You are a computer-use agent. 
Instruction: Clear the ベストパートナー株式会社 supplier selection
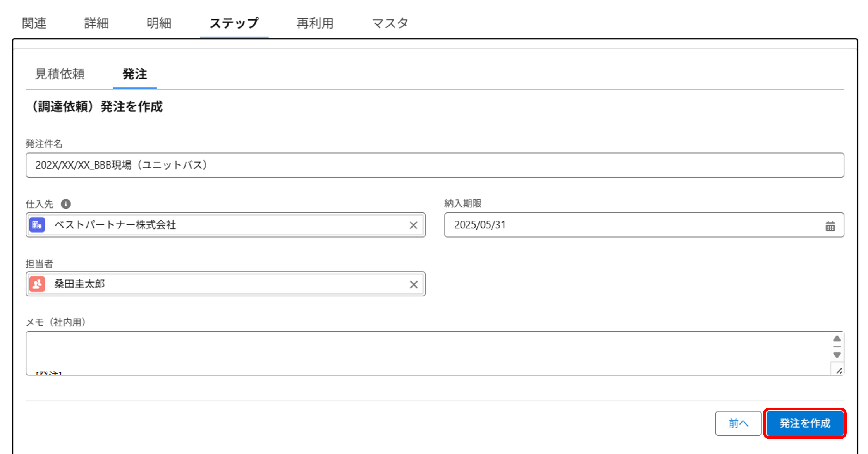(413, 225)
